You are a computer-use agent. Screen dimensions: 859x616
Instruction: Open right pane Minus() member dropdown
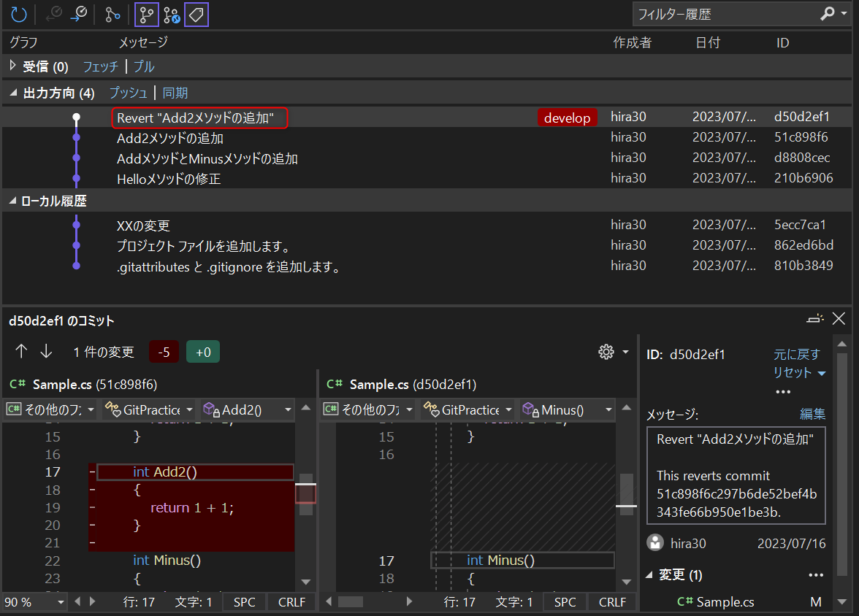pos(567,409)
